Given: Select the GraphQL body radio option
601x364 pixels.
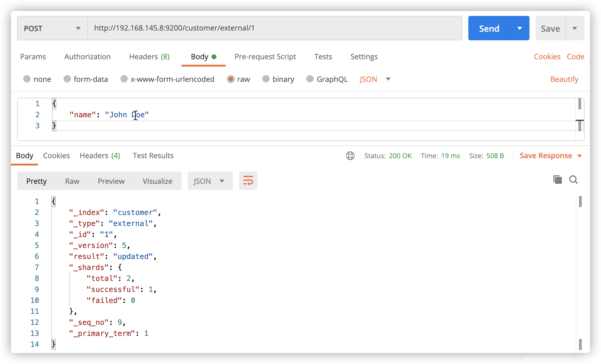Looking at the screenshot, I should tap(310, 79).
